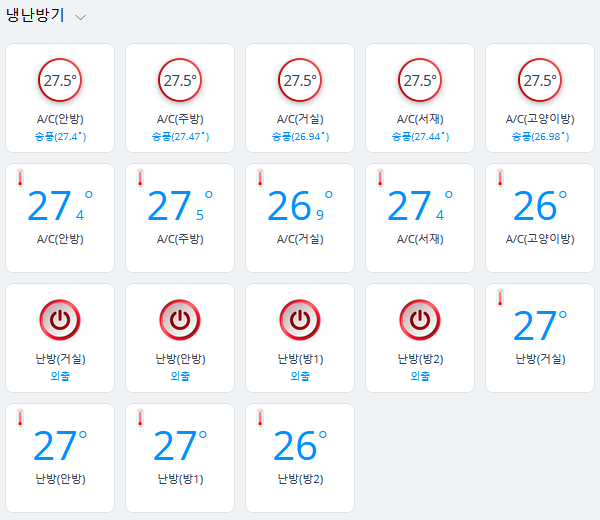Select the 27° reading for 난방(방1)
Viewport: 600px width, 520px height.
click(180, 445)
